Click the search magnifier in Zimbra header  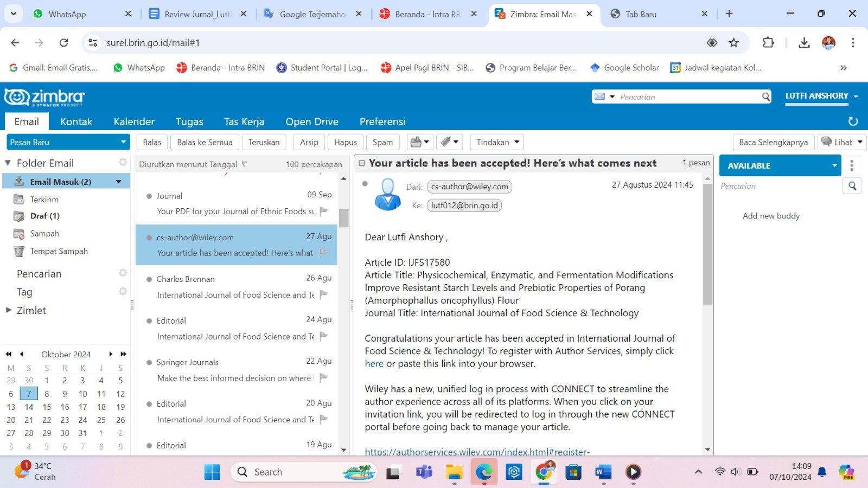765,97
